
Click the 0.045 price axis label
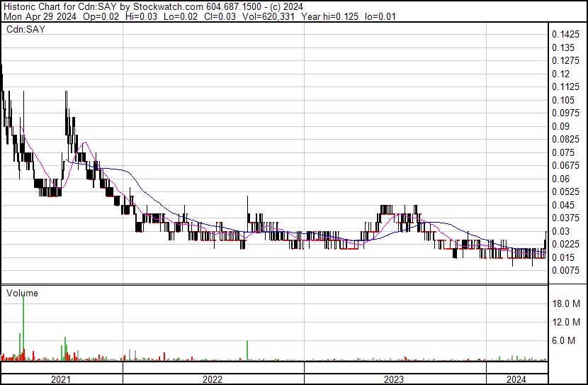(x=563, y=205)
